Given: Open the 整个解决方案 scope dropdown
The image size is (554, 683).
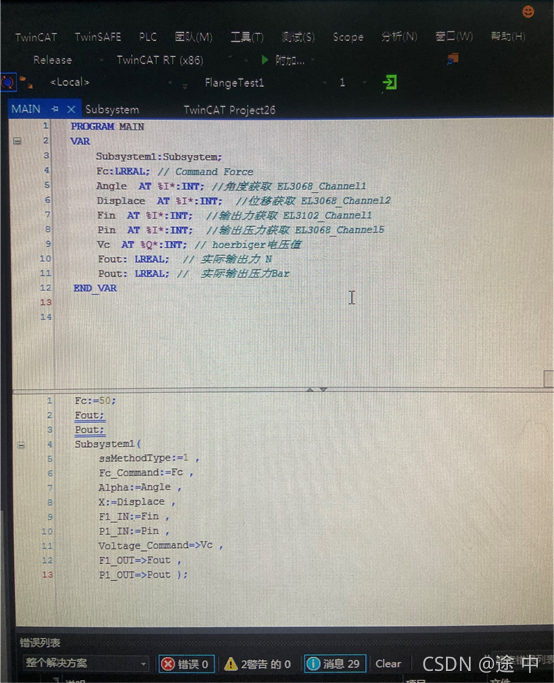Looking at the screenshot, I should point(85,663).
